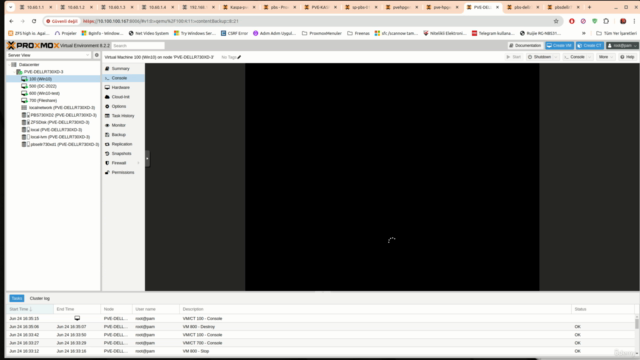Viewport: 640px width, 360px height.
Task: Open the tree settings gear next to Server View
Action: [x=97, y=55]
